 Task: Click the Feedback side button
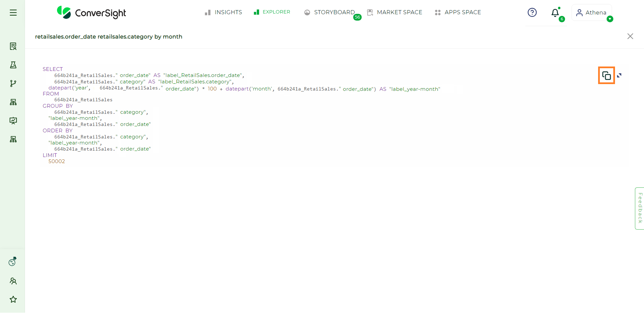[640, 208]
